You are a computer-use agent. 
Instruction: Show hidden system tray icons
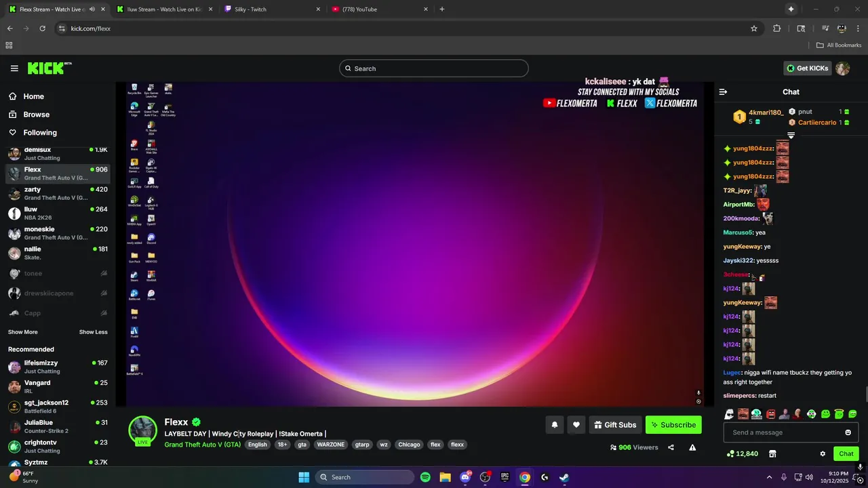pyautogui.click(x=769, y=477)
